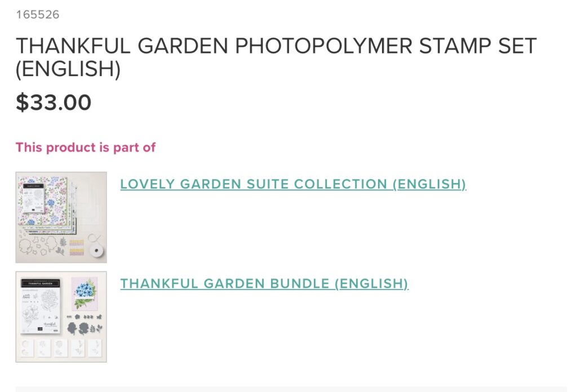Click the 'This product is part of' heading

pyautogui.click(x=86, y=148)
